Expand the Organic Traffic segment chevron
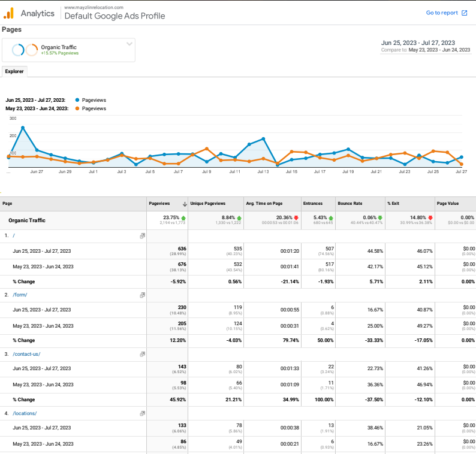 click(129, 44)
